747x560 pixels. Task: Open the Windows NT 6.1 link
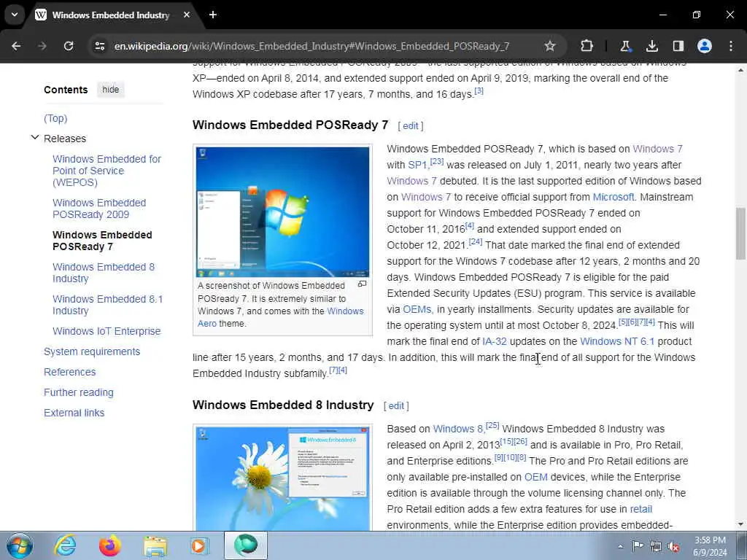[x=617, y=341]
